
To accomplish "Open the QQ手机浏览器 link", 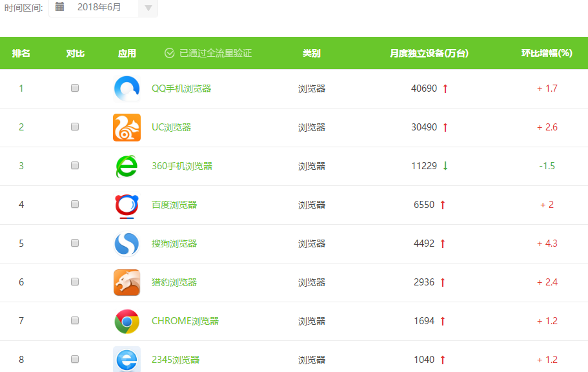I will point(181,88).
